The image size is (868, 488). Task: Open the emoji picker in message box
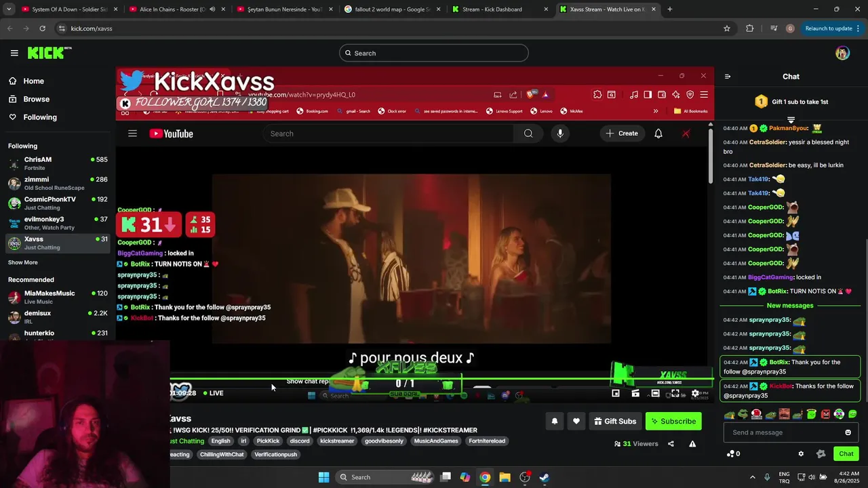[848, 432]
